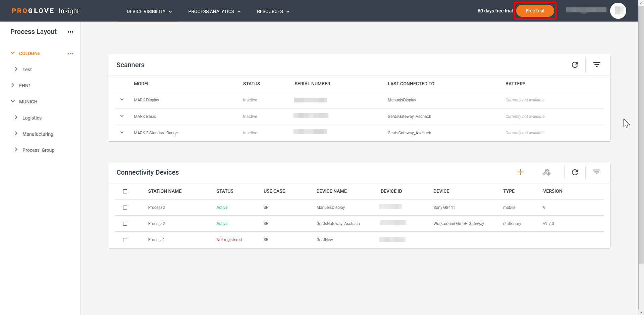Check the Process2 ManuelsDisplay row
The height and width of the screenshot is (315, 644).
(125, 208)
